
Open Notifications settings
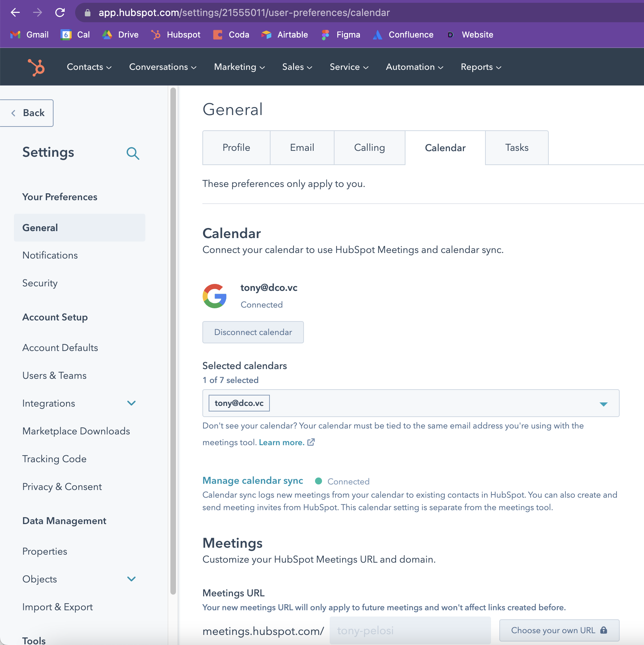click(50, 255)
